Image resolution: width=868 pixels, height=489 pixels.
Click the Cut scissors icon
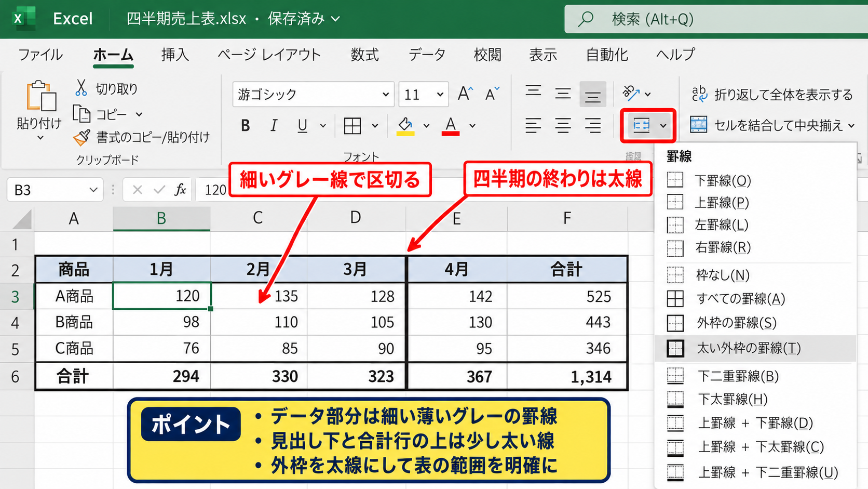81,88
